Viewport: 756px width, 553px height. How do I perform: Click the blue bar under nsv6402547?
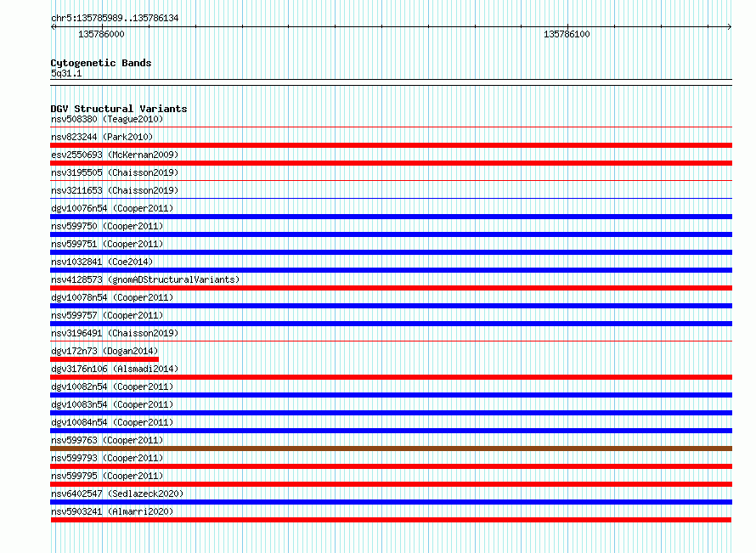point(391,502)
